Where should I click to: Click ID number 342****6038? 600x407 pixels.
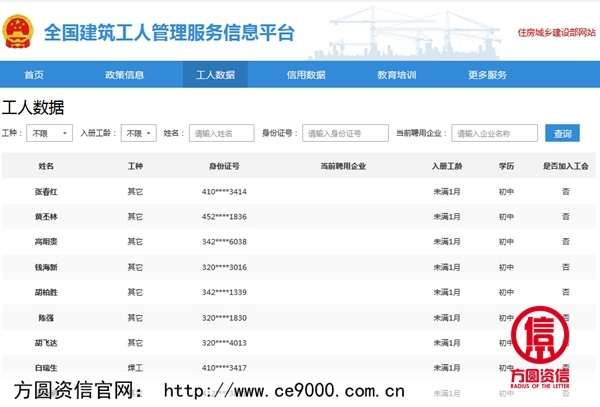click(x=224, y=242)
